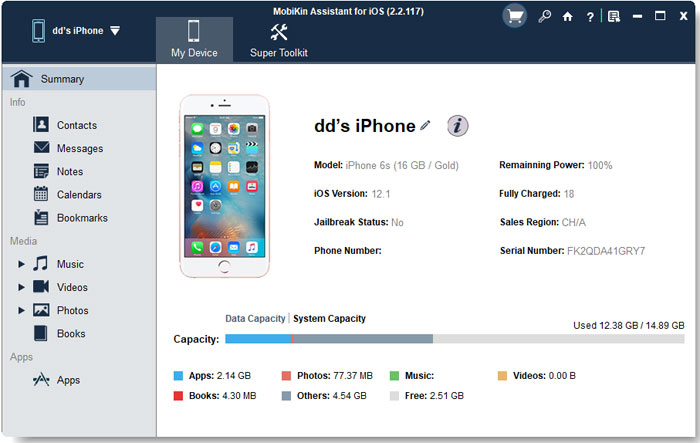The height and width of the screenshot is (443, 700).
Task: Click the Photos picture icon
Action: pyautogui.click(x=41, y=310)
